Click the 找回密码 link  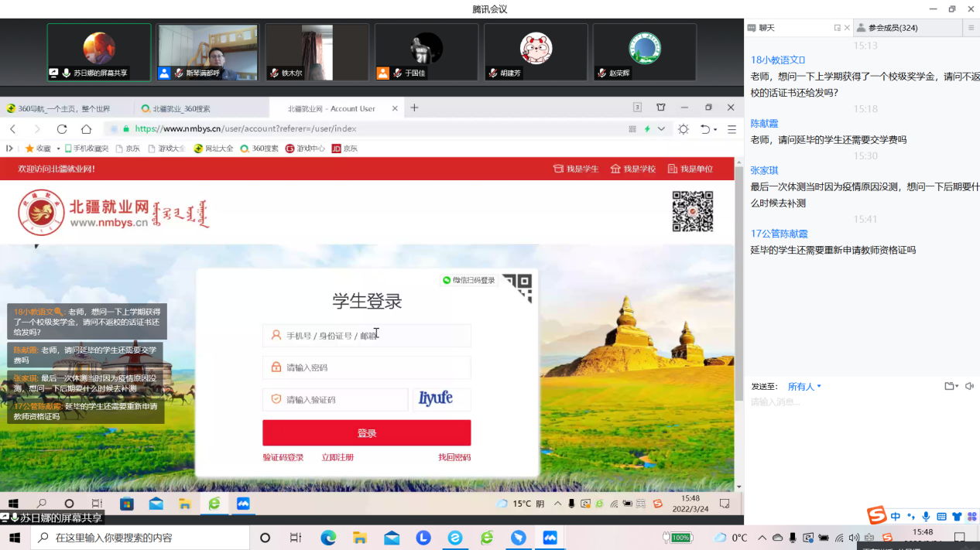pos(454,457)
